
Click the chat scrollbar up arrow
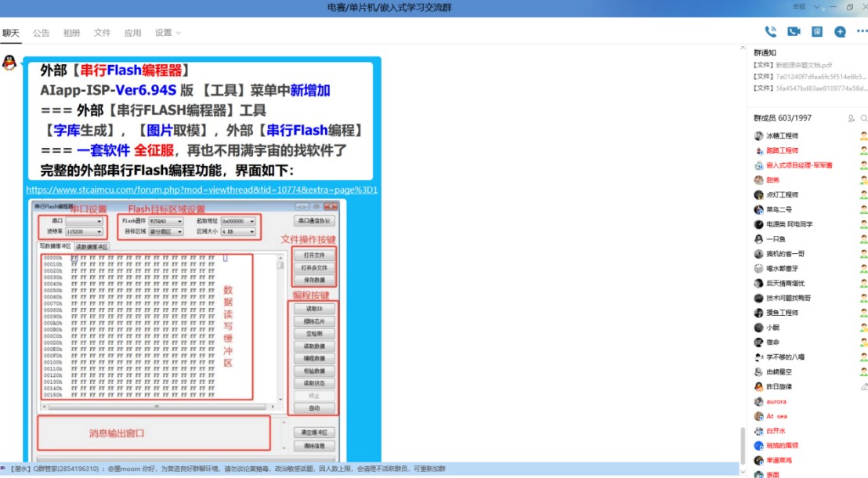click(743, 48)
